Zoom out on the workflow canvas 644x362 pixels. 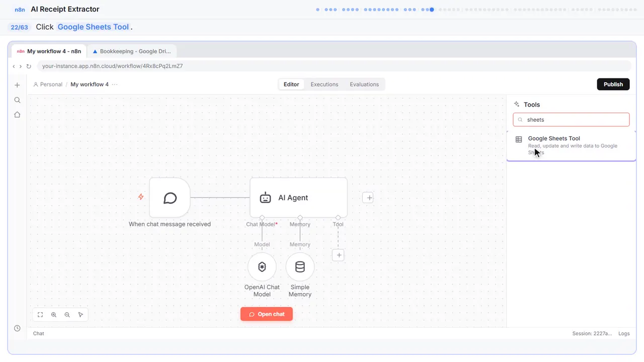[67, 315]
